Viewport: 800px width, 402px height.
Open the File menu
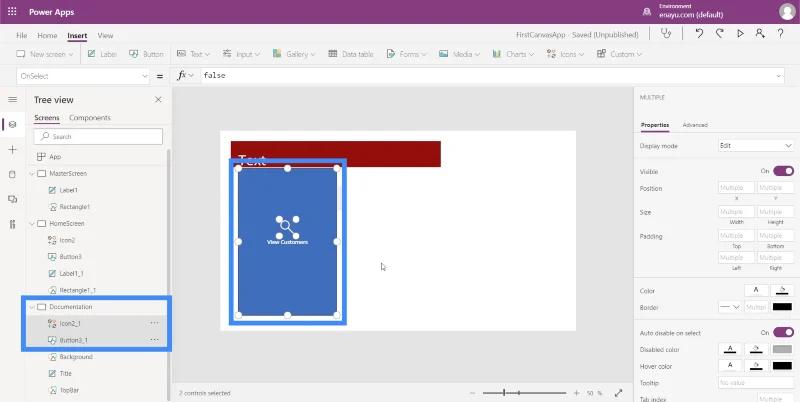[x=21, y=36]
